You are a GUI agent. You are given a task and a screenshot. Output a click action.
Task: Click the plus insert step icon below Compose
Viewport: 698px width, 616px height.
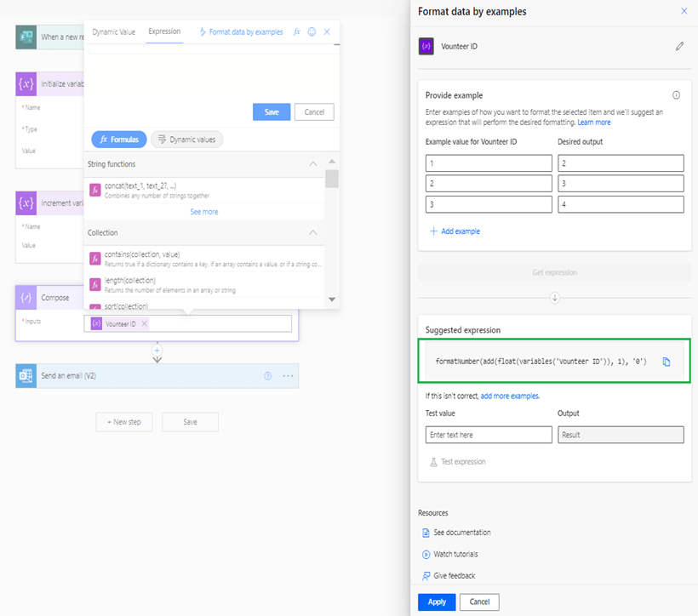point(157,350)
